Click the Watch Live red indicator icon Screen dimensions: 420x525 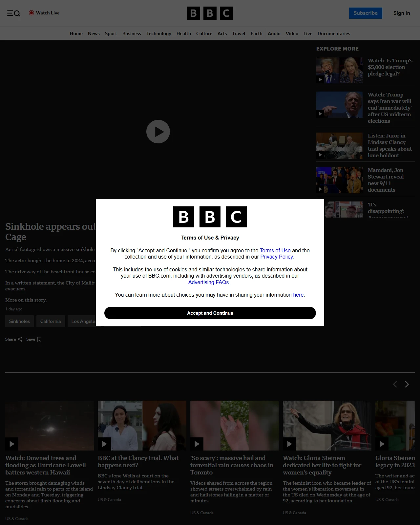click(31, 13)
